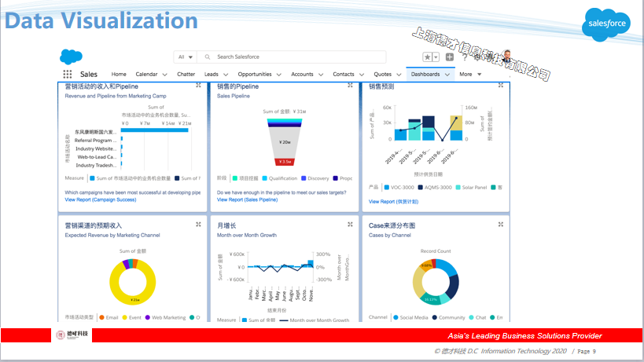Go to the Home tab
This screenshot has height=362, width=644.
click(119, 74)
